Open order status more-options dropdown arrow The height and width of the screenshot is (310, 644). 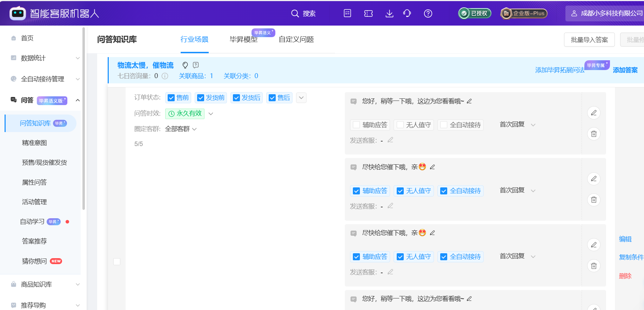tap(301, 98)
